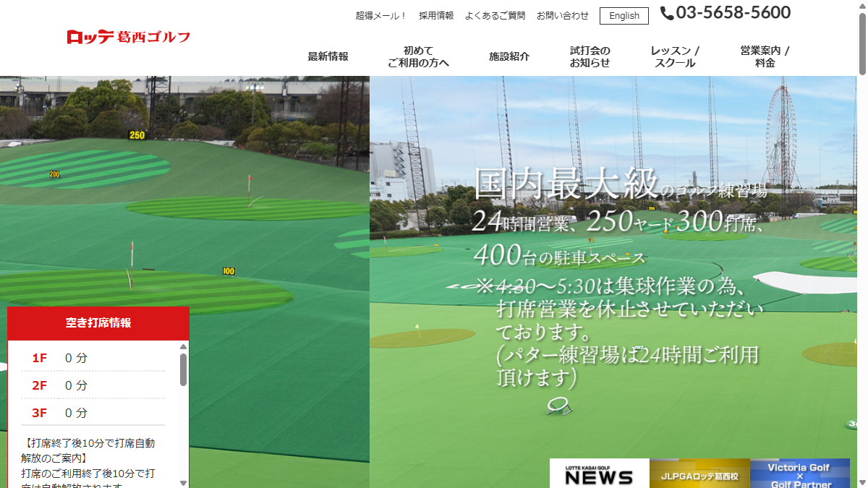868x488 pixels.
Task: Select the 3F wait time row
Action: click(93, 413)
